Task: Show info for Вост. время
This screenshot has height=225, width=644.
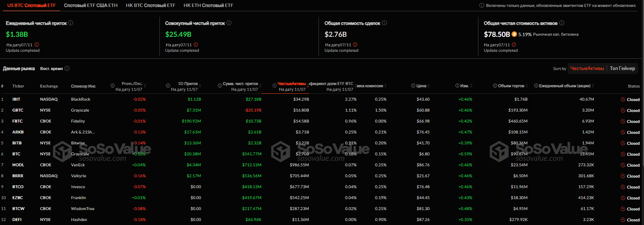Action: pyautogui.click(x=67, y=69)
